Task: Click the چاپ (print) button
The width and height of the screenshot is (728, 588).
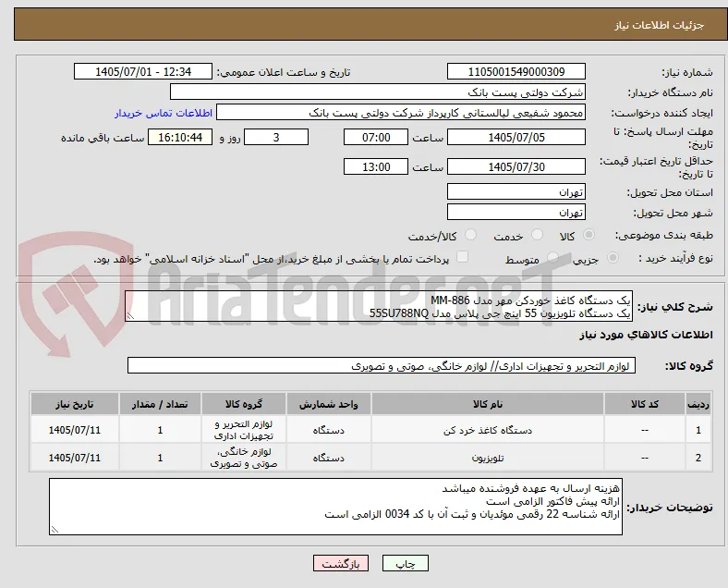Action: click(x=405, y=563)
